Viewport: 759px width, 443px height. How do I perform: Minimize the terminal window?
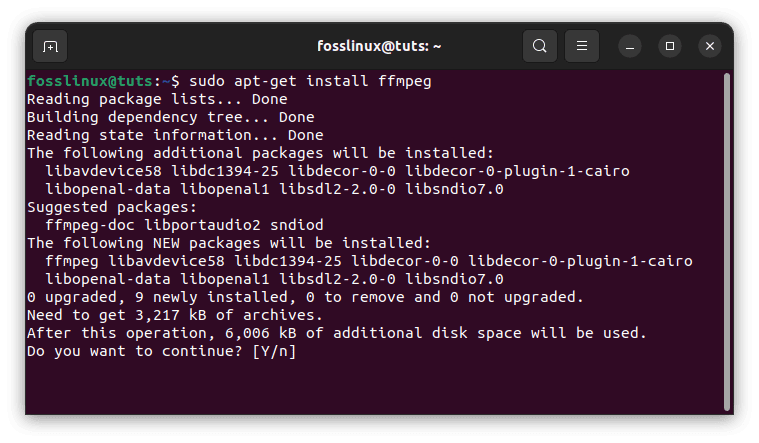click(x=630, y=46)
